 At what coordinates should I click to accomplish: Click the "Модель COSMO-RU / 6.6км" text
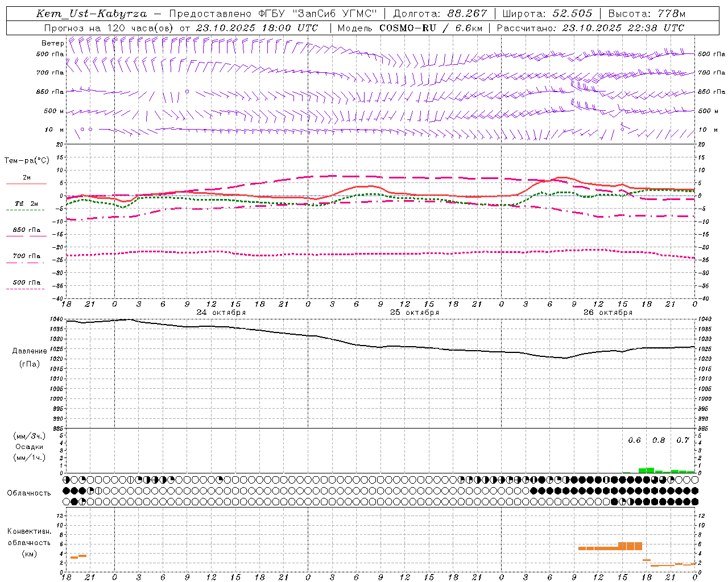410,28
